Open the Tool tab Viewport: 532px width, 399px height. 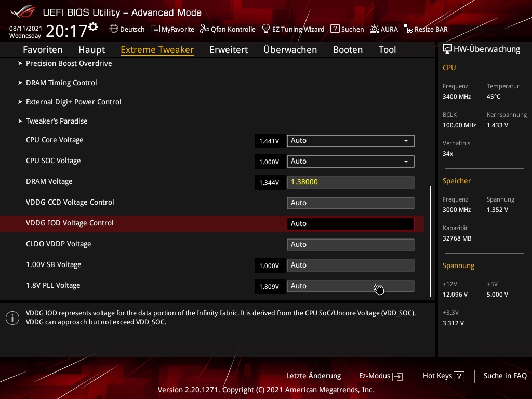pyautogui.click(x=387, y=49)
